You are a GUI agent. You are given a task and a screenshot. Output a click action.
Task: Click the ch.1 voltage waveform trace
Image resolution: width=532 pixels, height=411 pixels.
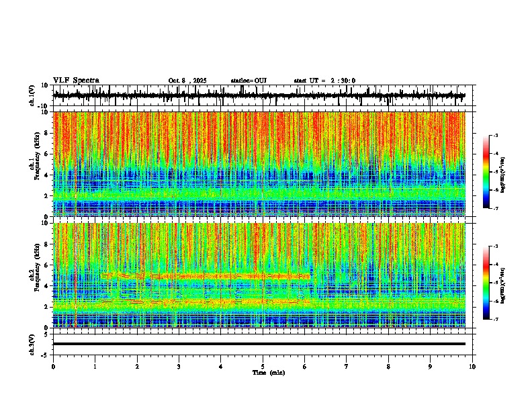[x=259, y=95]
